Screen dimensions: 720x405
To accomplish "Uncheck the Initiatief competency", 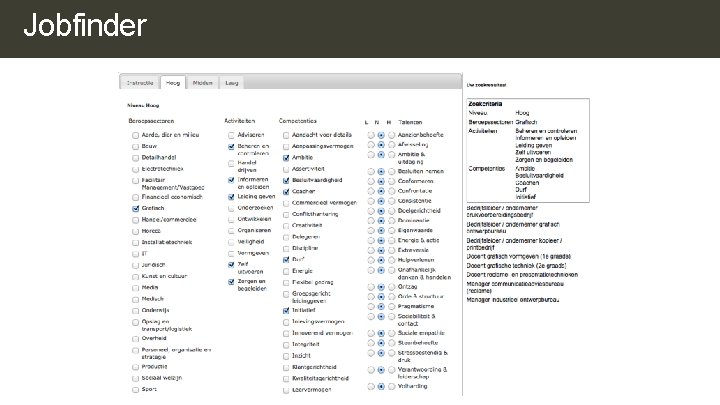I will coord(286,311).
